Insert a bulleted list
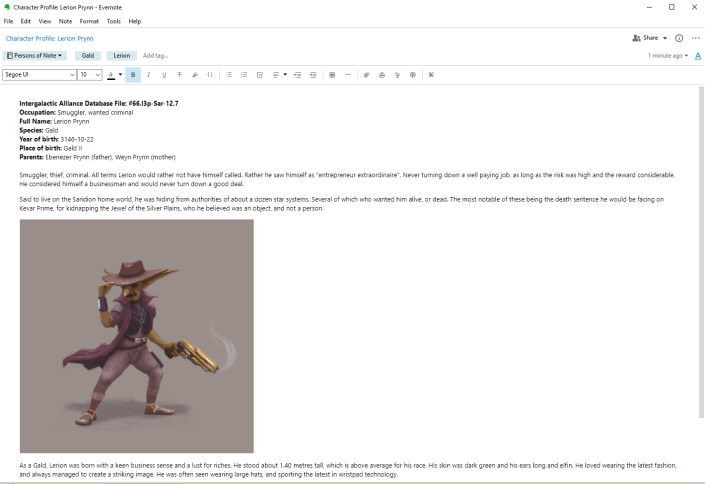The image size is (705, 484). coord(229,75)
